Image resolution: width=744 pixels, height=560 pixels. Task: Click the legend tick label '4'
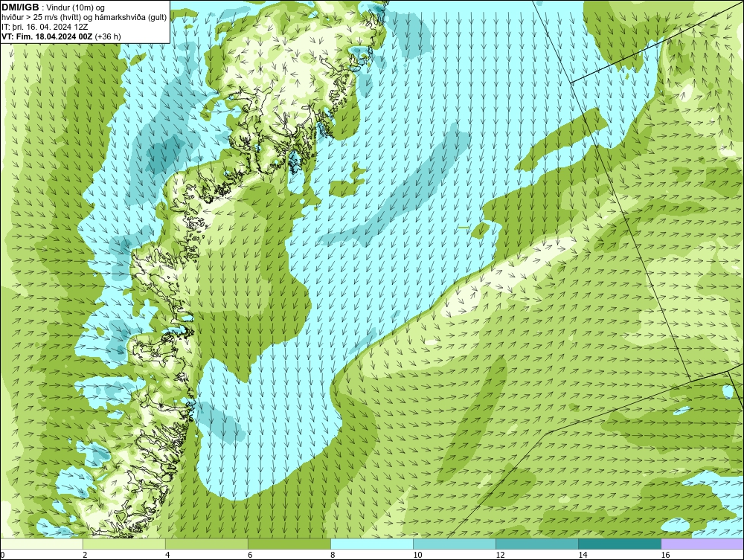[167, 556]
